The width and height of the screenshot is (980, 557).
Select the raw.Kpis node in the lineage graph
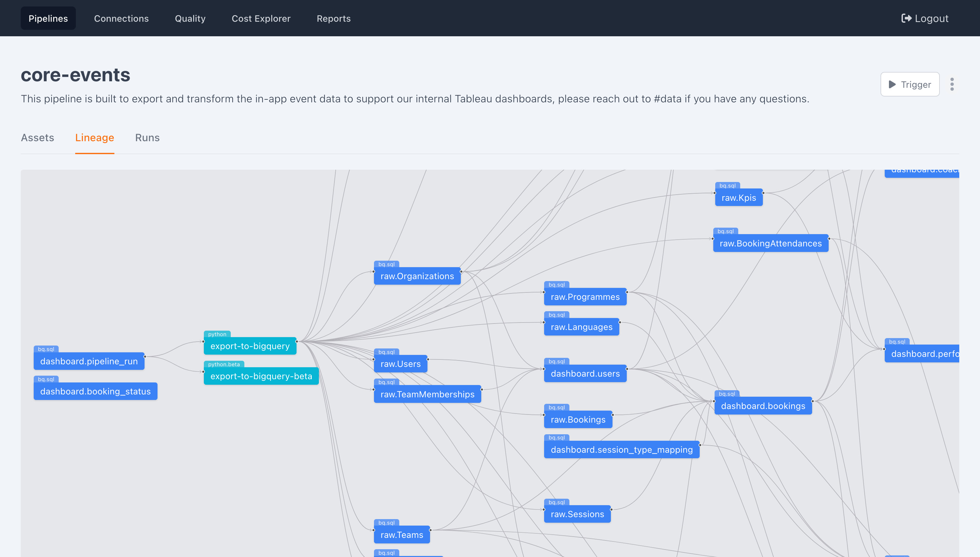pyautogui.click(x=739, y=198)
